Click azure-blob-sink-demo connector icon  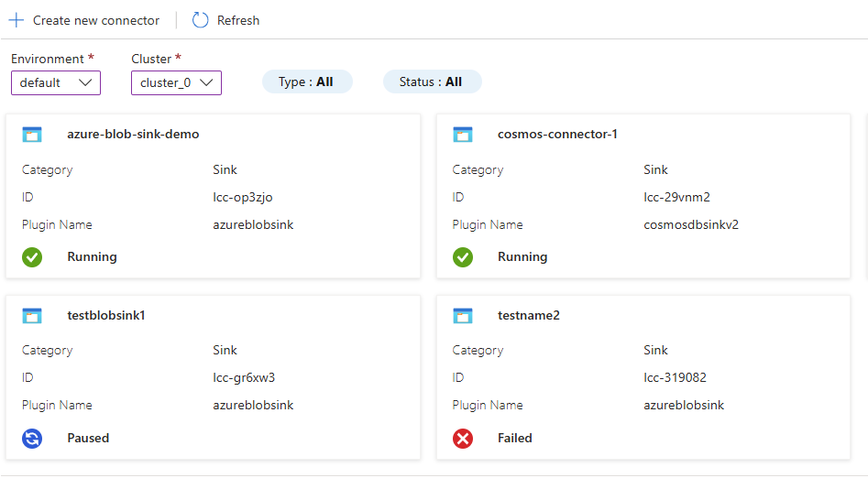coord(32,135)
